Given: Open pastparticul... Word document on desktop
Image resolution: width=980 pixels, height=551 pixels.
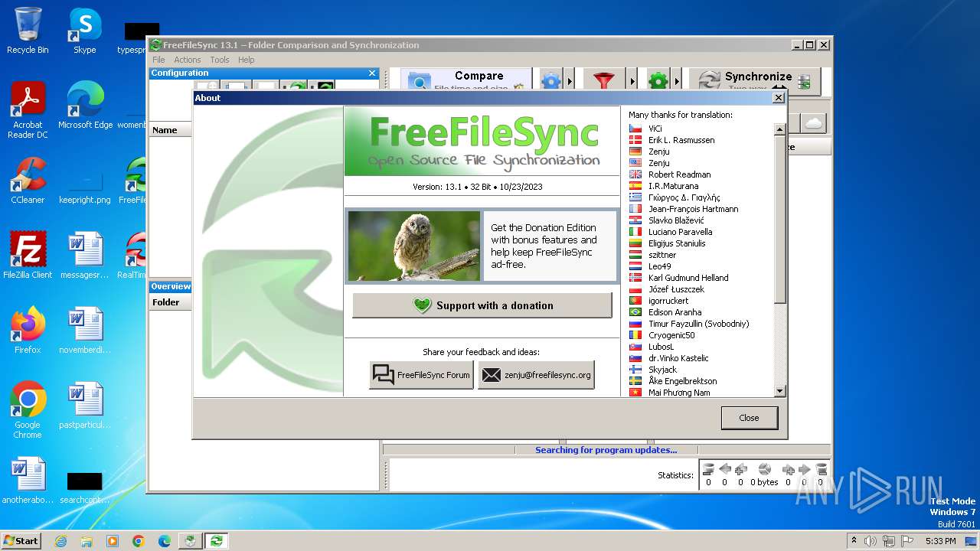Looking at the screenshot, I should coord(84,406).
